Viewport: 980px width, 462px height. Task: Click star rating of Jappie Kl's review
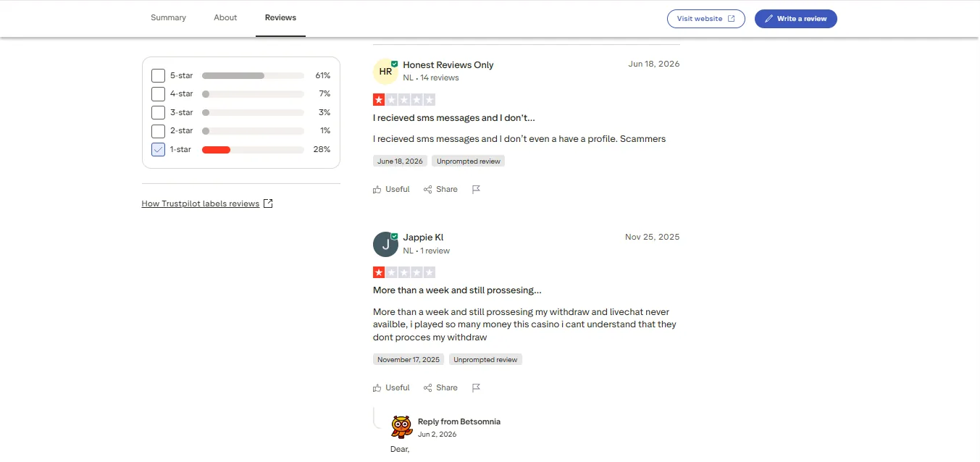(x=404, y=272)
